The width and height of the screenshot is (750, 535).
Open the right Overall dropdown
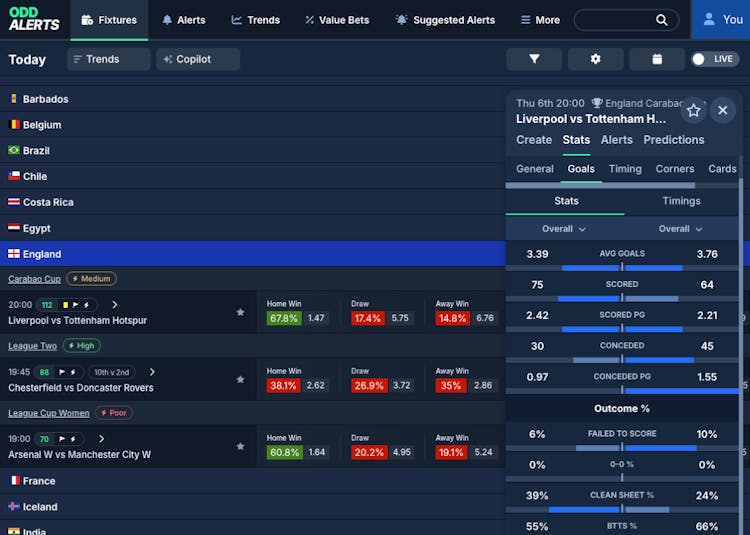(x=681, y=229)
